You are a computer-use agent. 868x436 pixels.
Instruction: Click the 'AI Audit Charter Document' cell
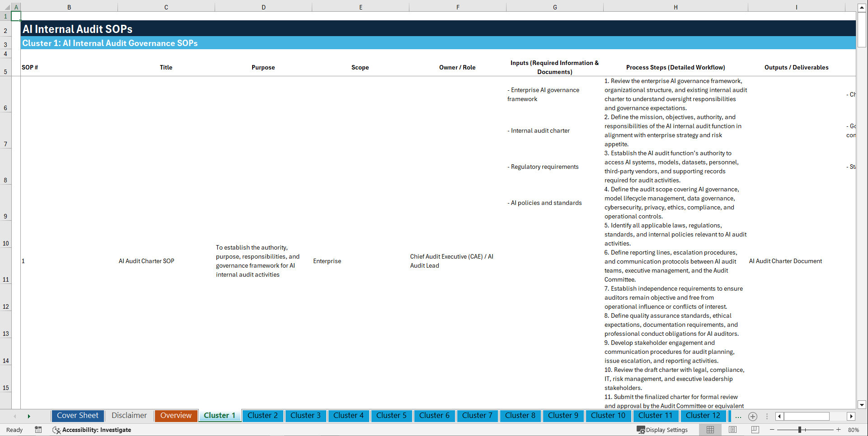pyautogui.click(x=785, y=261)
